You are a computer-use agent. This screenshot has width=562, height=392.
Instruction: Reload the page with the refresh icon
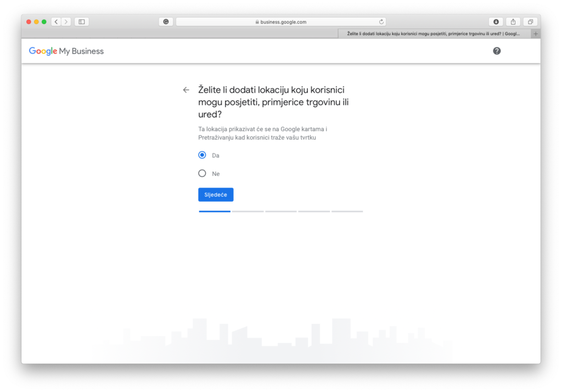point(381,22)
